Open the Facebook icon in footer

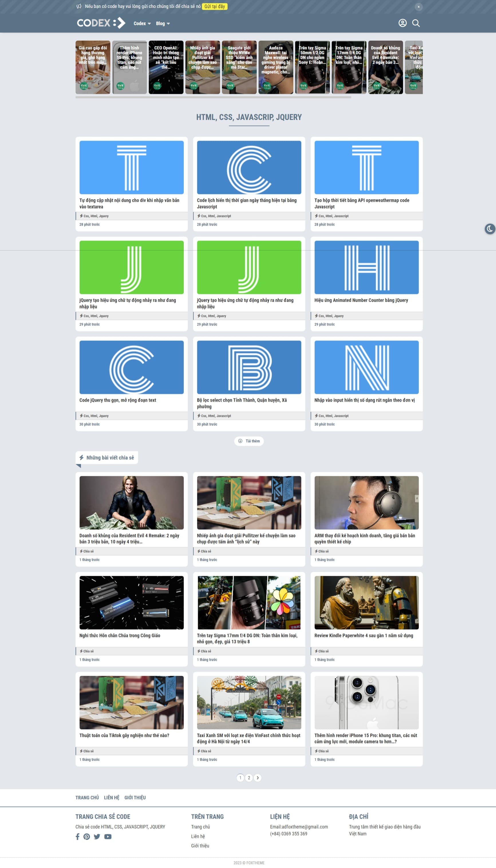tap(78, 836)
